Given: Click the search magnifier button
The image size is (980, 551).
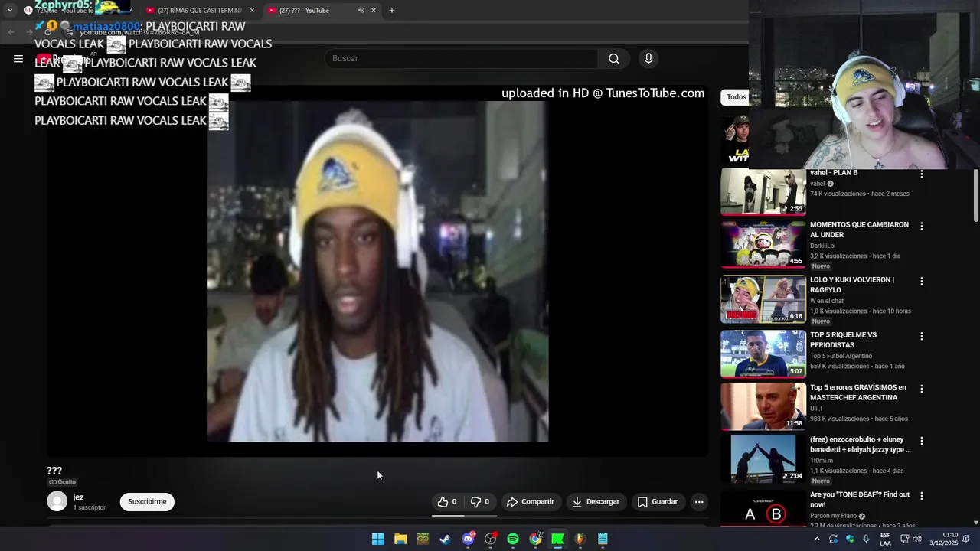Looking at the screenshot, I should point(614,59).
